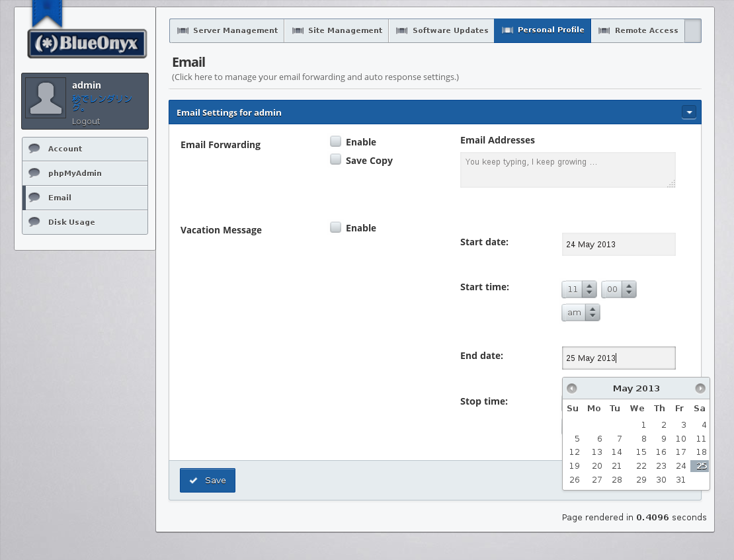The image size is (734, 560).
Task: Switch to Server Management tab
Action: tap(227, 30)
